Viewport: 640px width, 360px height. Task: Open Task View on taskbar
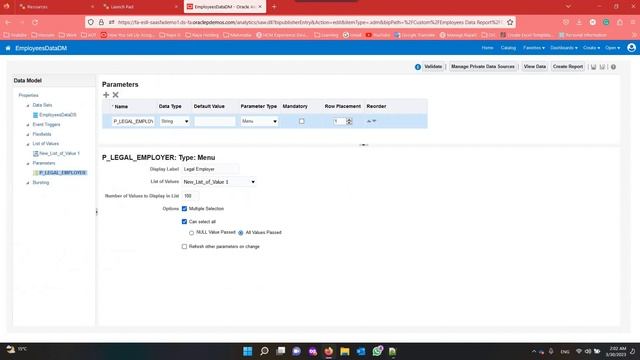pos(280,351)
